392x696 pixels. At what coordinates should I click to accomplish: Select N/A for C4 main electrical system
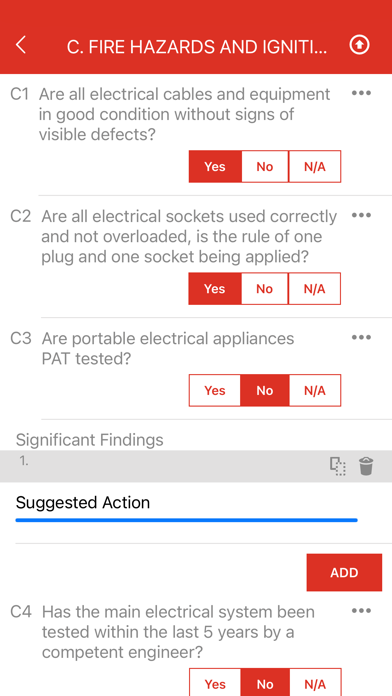tap(315, 683)
